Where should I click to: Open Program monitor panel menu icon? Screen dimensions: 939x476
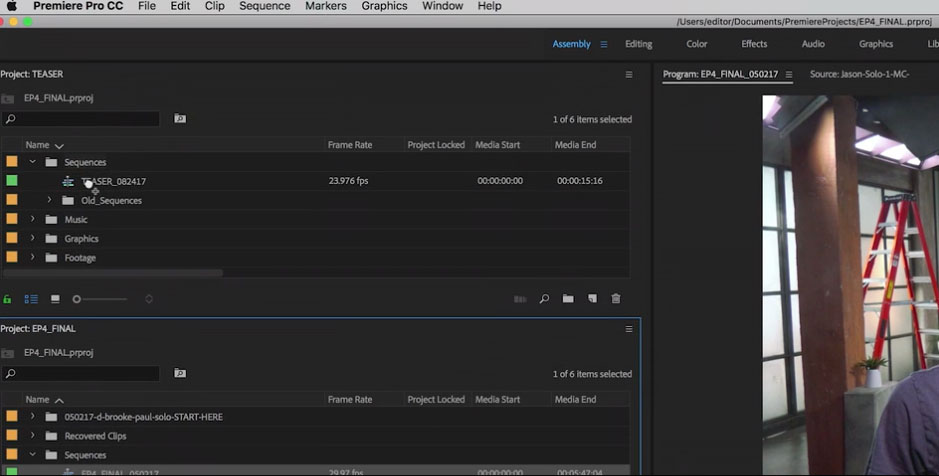pos(789,74)
